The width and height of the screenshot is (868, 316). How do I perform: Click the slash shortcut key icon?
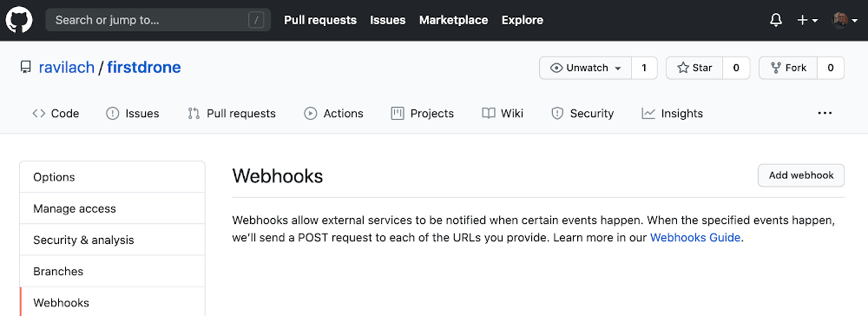(256, 21)
